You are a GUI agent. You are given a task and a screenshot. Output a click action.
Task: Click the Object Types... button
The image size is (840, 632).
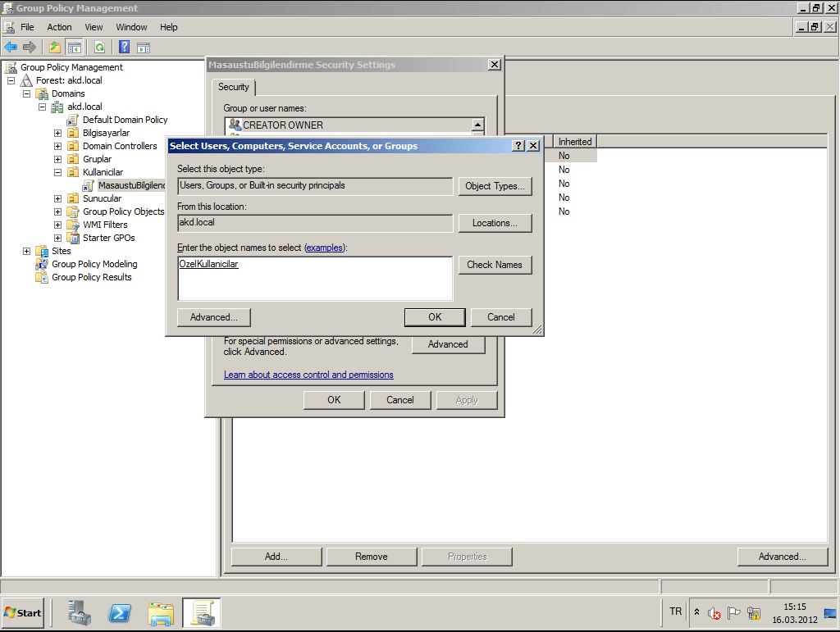tap(495, 186)
